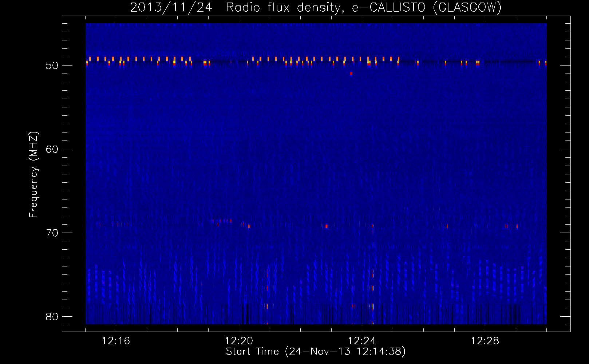Select the 80 frequency tick label
Screen dimensions: 589x364
point(52,317)
